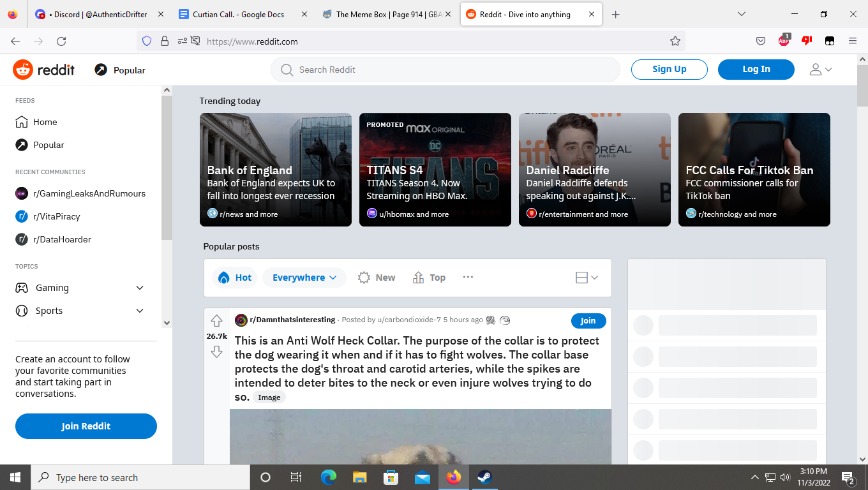The height and width of the screenshot is (490, 868).
Task: Open Steam from the taskbar
Action: click(484, 477)
